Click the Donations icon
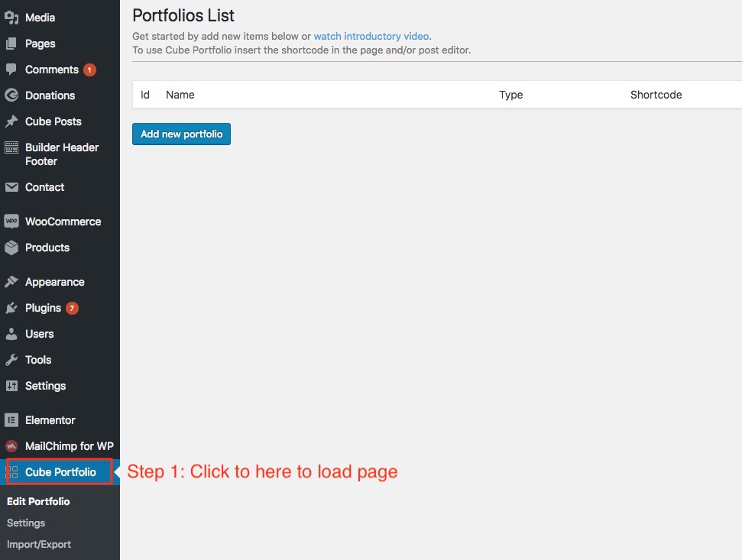The image size is (742, 560). click(x=11, y=95)
